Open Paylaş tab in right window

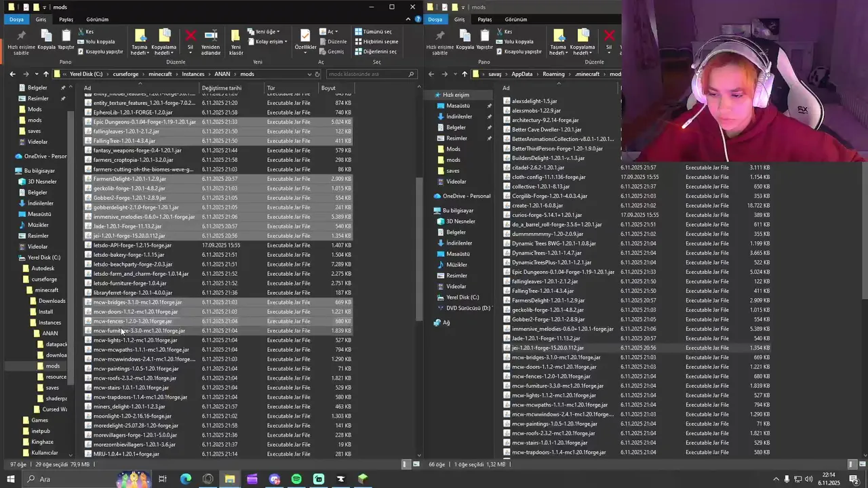coord(484,19)
